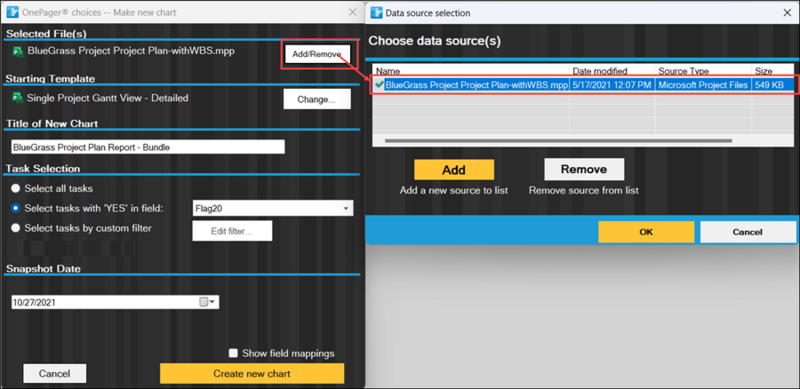Select the BlueGrass Project Plan-withWBS.mpp row
This screenshot has height=389, width=800.
pos(583,85)
